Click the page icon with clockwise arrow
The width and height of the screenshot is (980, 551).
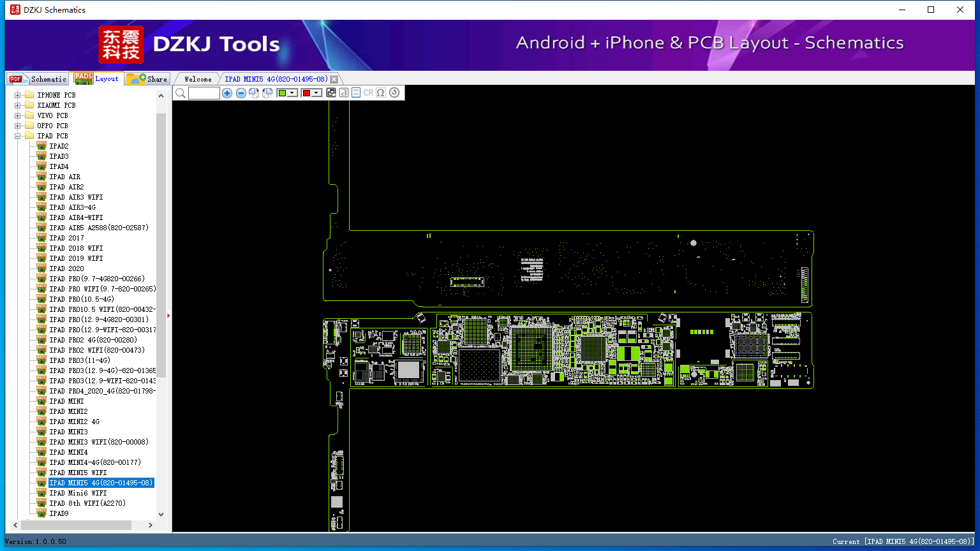pyautogui.click(x=254, y=93)
